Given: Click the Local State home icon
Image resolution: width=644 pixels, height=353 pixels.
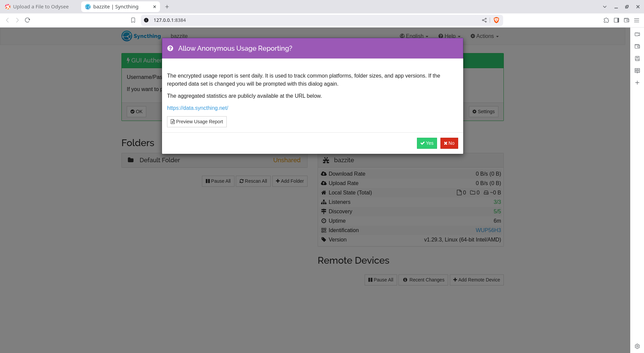Looking at the screenshot, I should tap(324, 192).
